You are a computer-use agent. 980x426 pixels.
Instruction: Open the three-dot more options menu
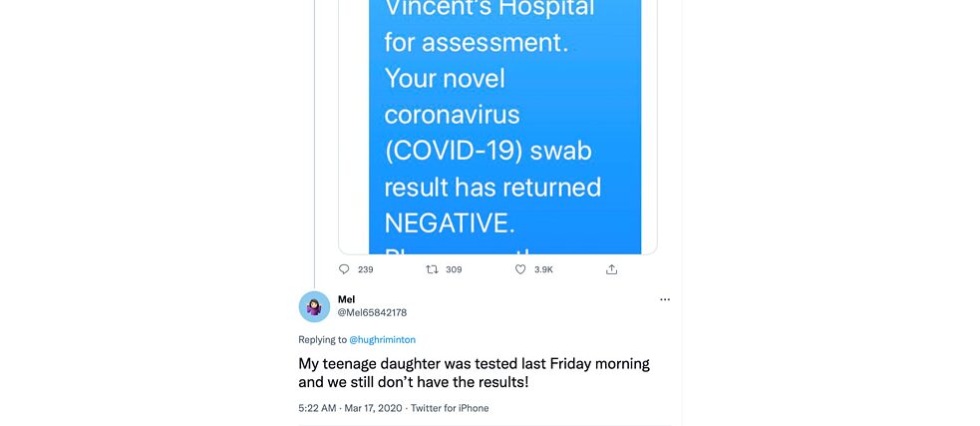[x=665, y=299]
